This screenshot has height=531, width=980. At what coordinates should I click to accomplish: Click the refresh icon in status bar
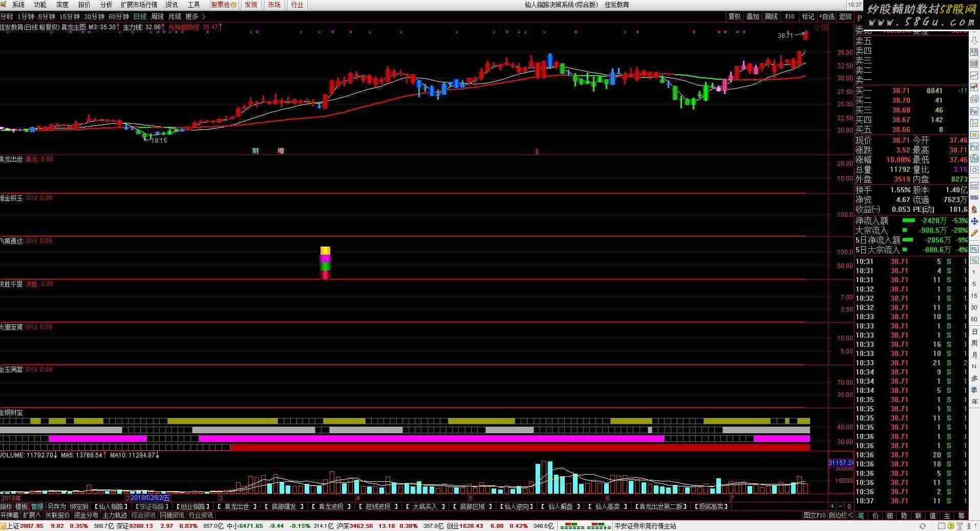point(923,526)
